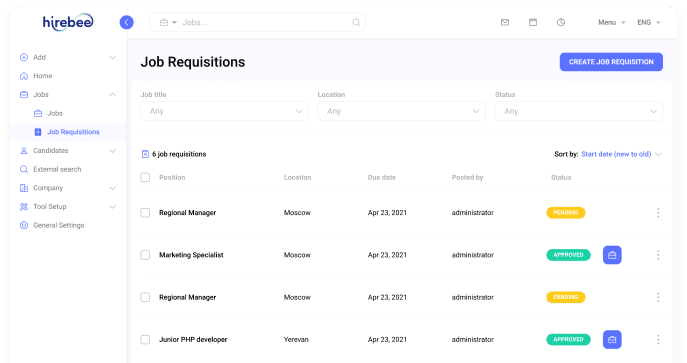Collapse the Jobs section chevron
The height and width of the screenshot is (363, 687).
(x=113, y=95)
